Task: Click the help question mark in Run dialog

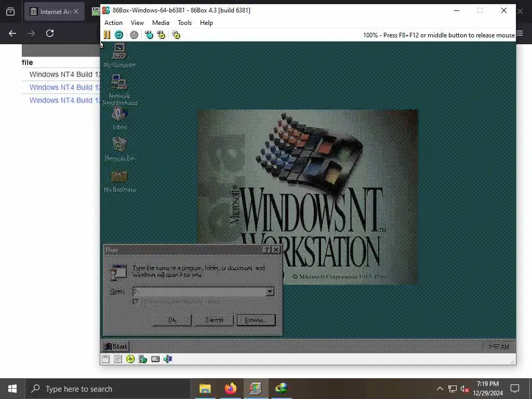Action: 267,250
